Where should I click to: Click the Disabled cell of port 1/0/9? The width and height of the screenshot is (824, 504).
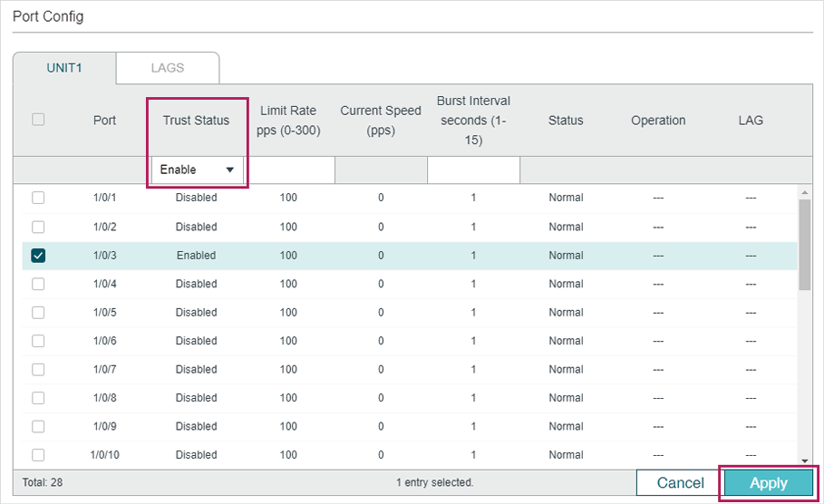[x=196, y=426]
